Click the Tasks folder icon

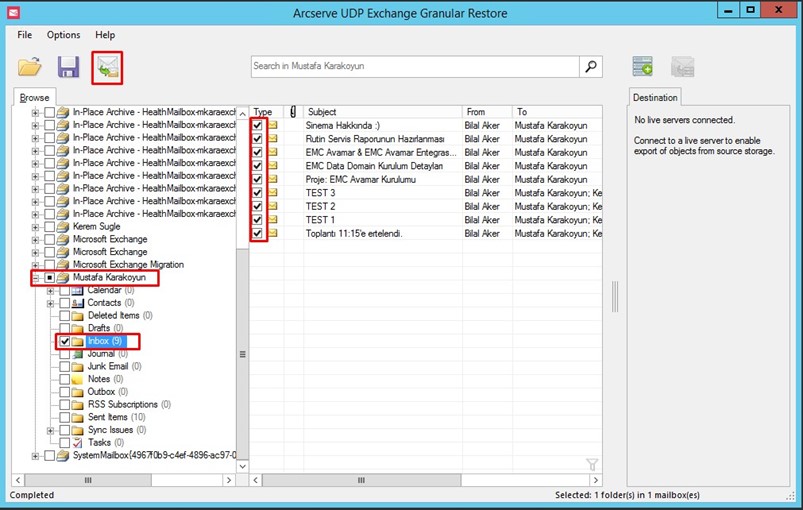pos(77,443)
